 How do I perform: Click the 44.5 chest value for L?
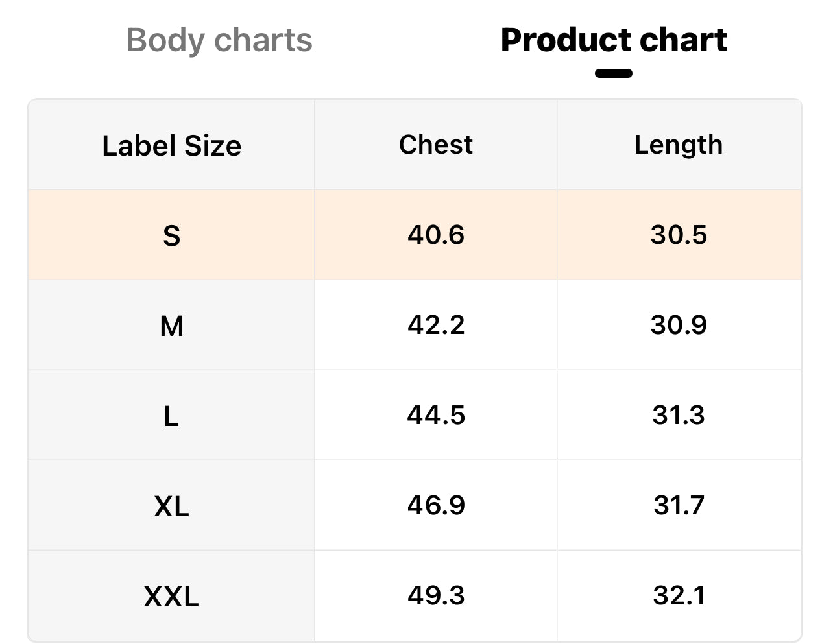(436, 415)
